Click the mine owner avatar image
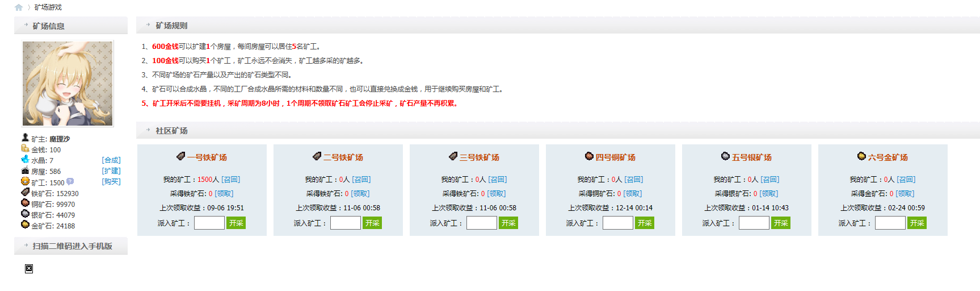This screenshot has height=291, width=980. [x=68, y=84]
